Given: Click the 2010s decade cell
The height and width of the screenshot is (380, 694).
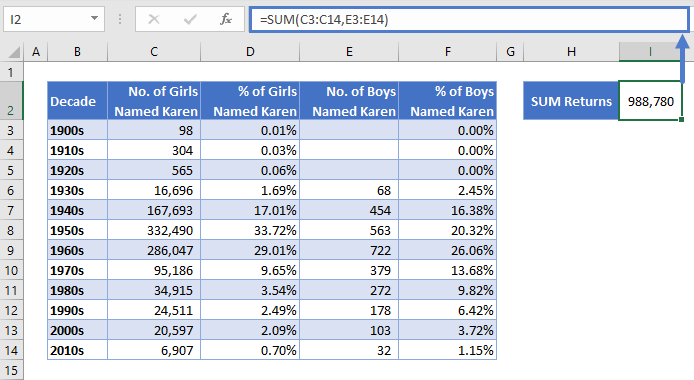Looking at the screenshot, I should click(x=77, y=350).
